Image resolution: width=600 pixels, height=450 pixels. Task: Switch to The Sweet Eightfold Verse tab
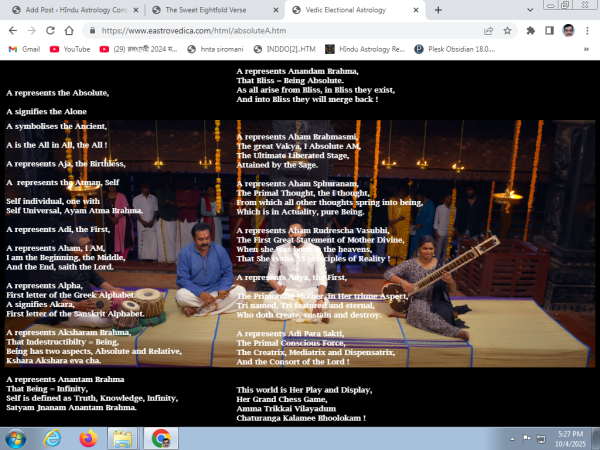(x=212, y=9)
